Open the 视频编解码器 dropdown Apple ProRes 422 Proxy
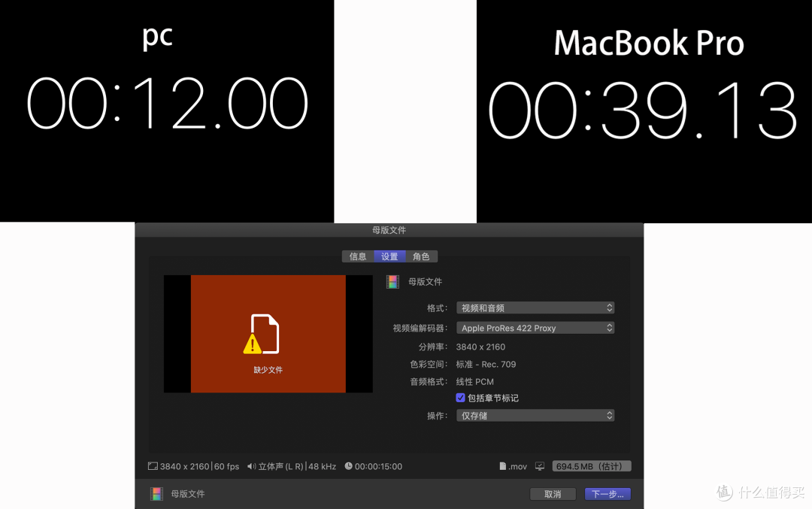The image size is (812, 509). (x=535, y=328)
